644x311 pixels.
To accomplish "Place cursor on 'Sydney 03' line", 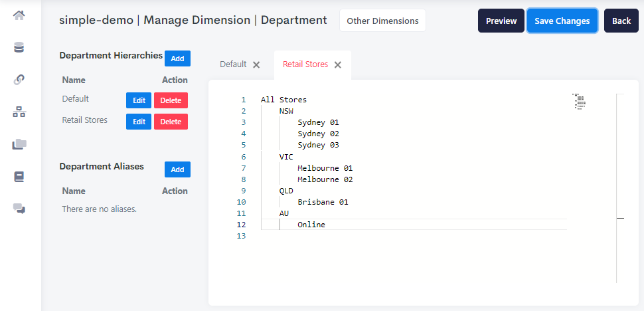I will click(x=318, y=145).
